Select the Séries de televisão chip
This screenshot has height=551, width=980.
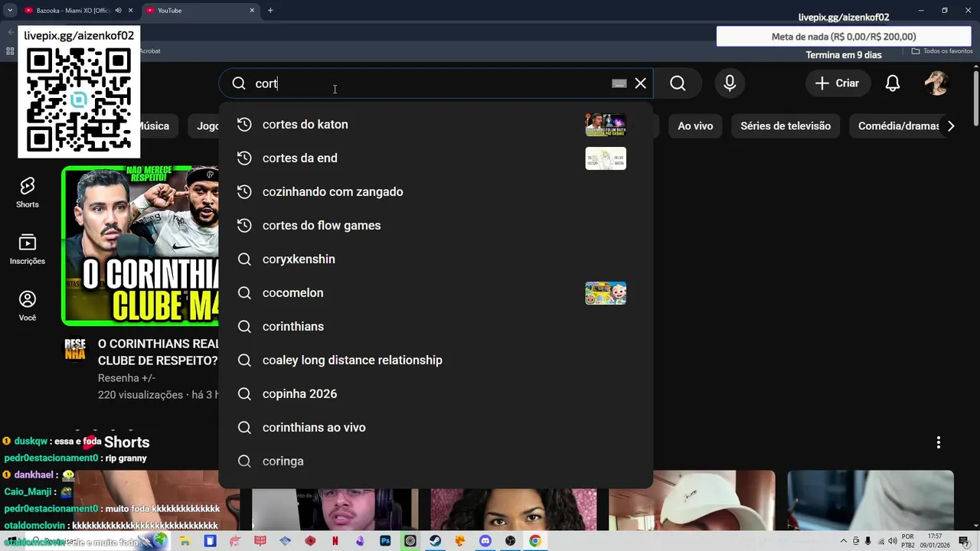(x=786, y=126)
